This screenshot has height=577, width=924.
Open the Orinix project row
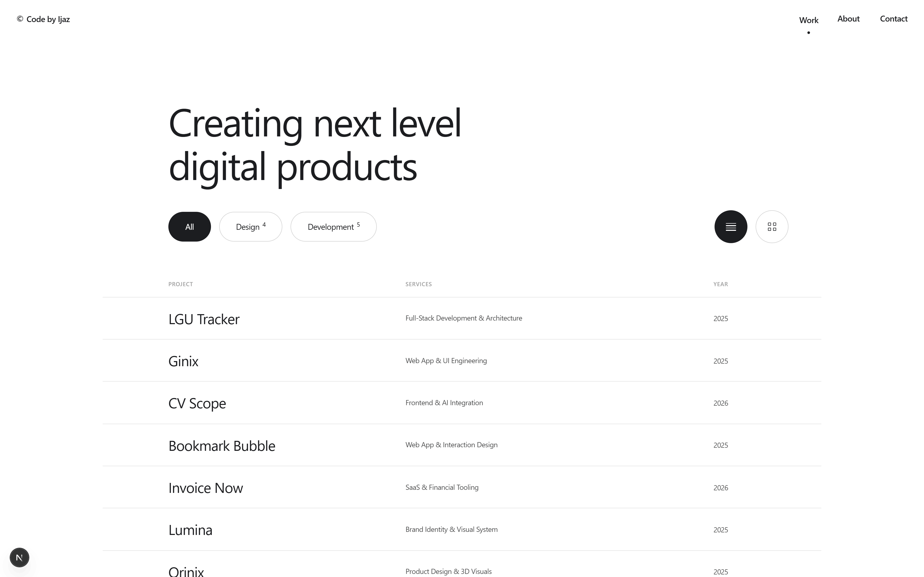(x=462, y=564)
